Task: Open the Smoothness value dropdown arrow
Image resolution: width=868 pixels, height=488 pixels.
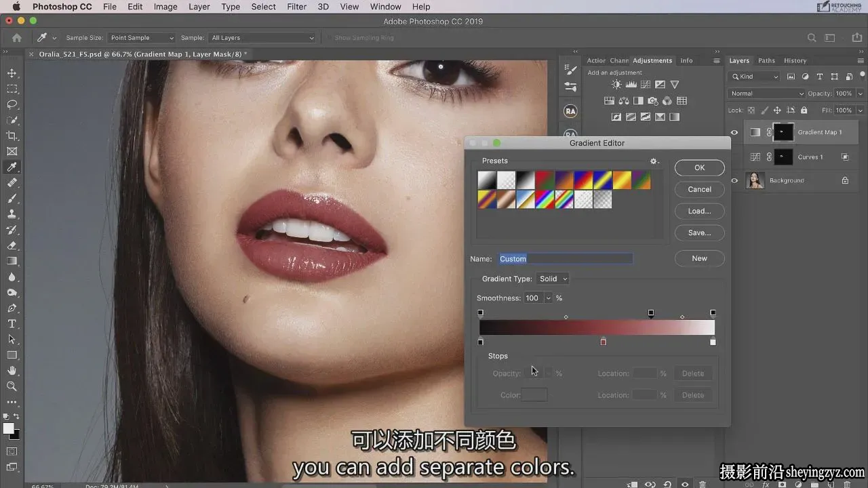Action: [548, 298]
